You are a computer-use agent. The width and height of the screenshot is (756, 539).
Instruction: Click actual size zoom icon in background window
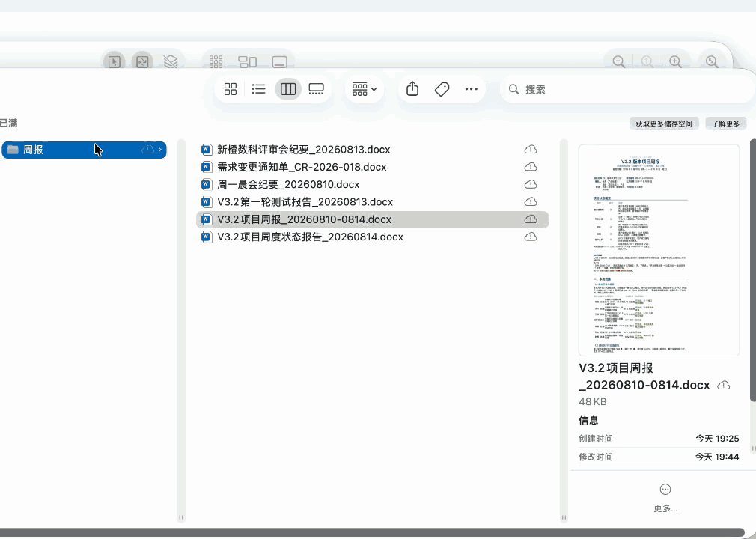(647, 61)
